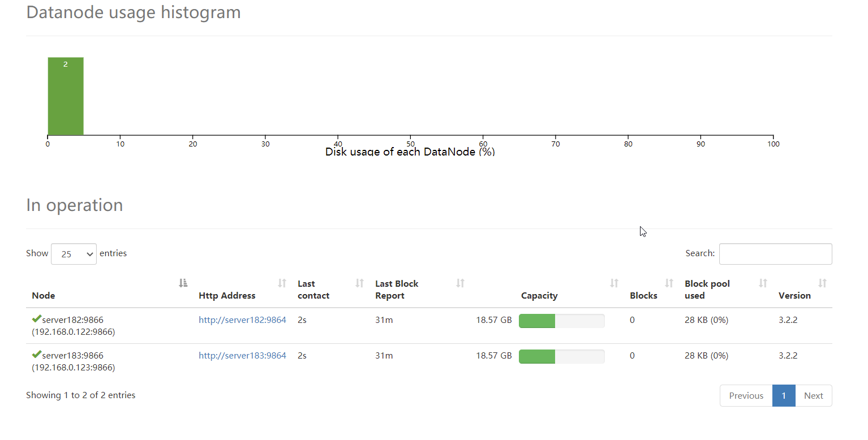Click Version column sort arrows
Viewport: 868px width, 440px height.
coord(822,283)
